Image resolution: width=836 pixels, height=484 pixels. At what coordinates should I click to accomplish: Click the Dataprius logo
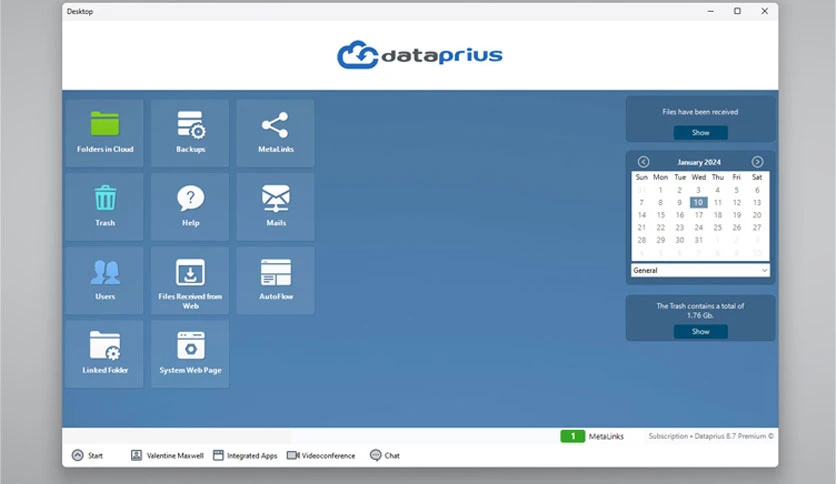click(x=420, y=54)
